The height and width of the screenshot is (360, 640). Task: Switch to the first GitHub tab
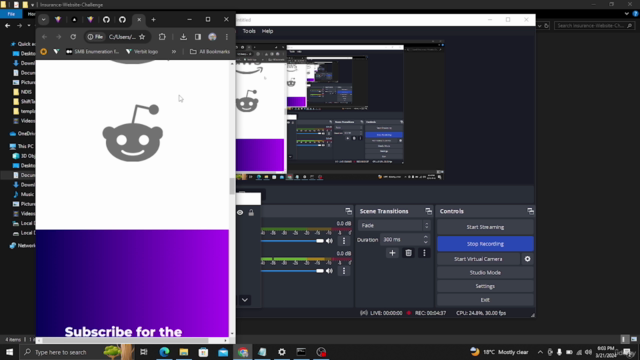pos(106,20)
